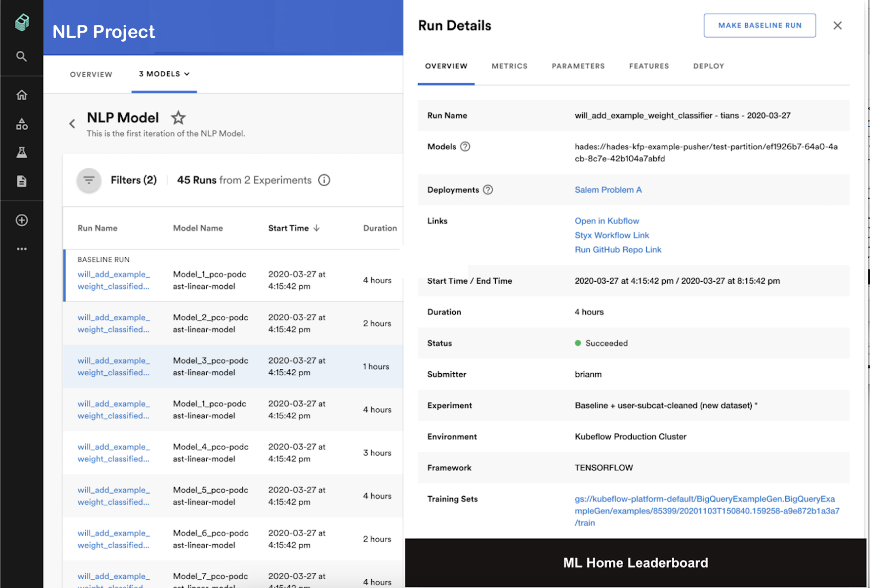Go to the Deploy tab
This screenshot has height=588, width=870.
(709, 66)
